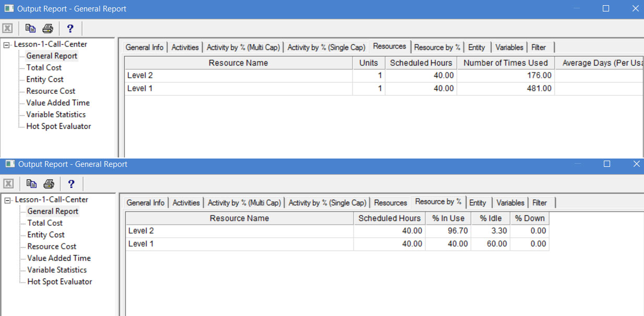The height and width of the screenshot is (316, 644).
Task: Select Value Added Time in bottom window tree
Action: point(59,258)
